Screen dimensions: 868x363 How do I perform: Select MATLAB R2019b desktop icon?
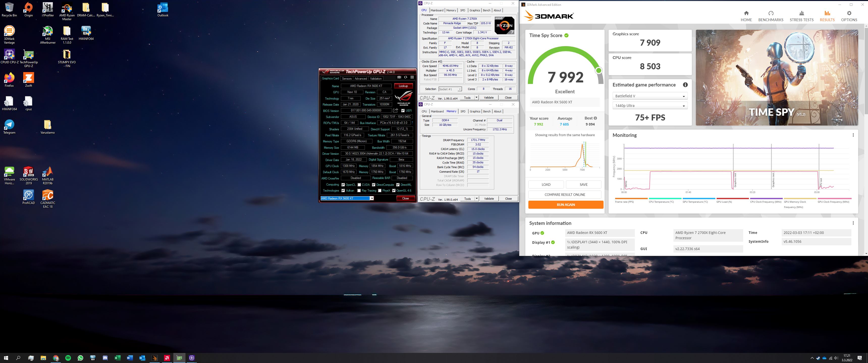[47, 176]
